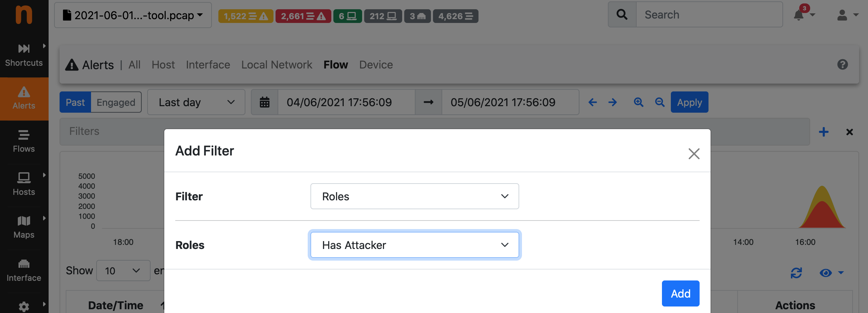Viewport: 868px width, 313px height.
Task: Refresh the alerts table
Action: point(796,273)
